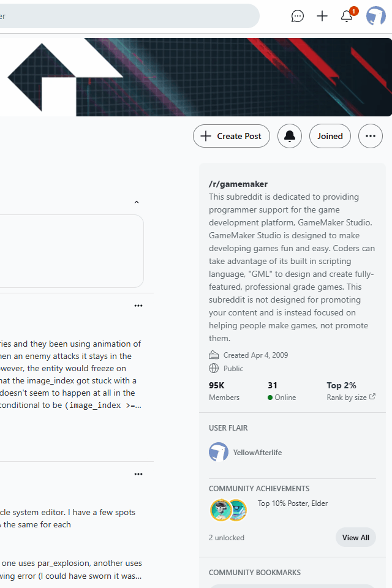The height and width of the screenshot is (588, 392).
Task: Open the chat speech-bubble icon
Action: [x=298, y=16]
